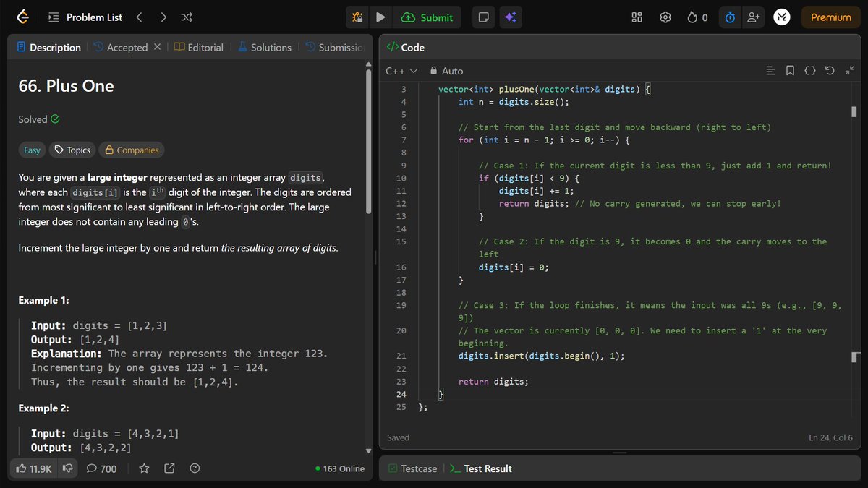868x488 pixels.
Task: Click the help question mark icon
Action: (195, 468)
